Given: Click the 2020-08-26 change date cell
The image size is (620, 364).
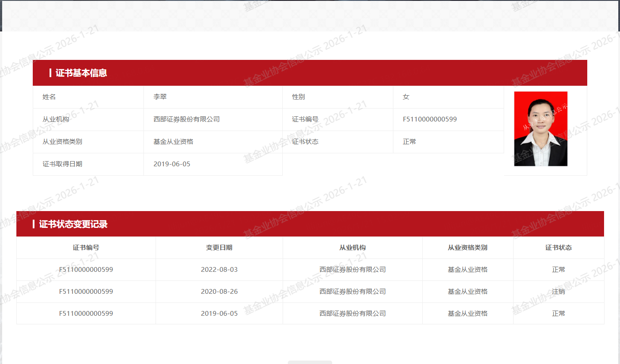Looking at the screenshot, I should (x=219, y=292).
